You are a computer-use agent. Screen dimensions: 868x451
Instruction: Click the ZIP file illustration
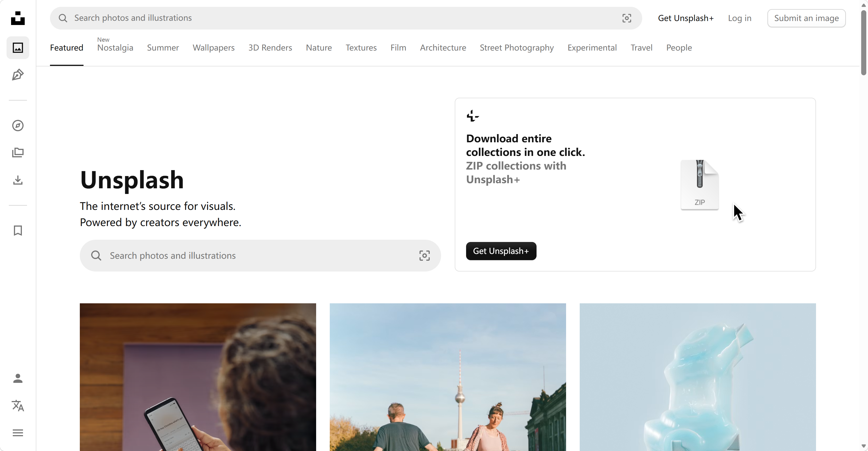[700, 185]
